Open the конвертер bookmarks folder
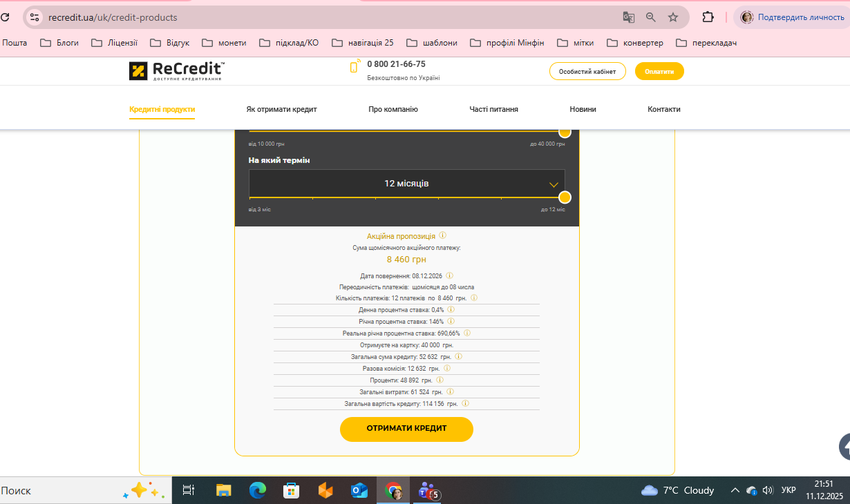 635,43
